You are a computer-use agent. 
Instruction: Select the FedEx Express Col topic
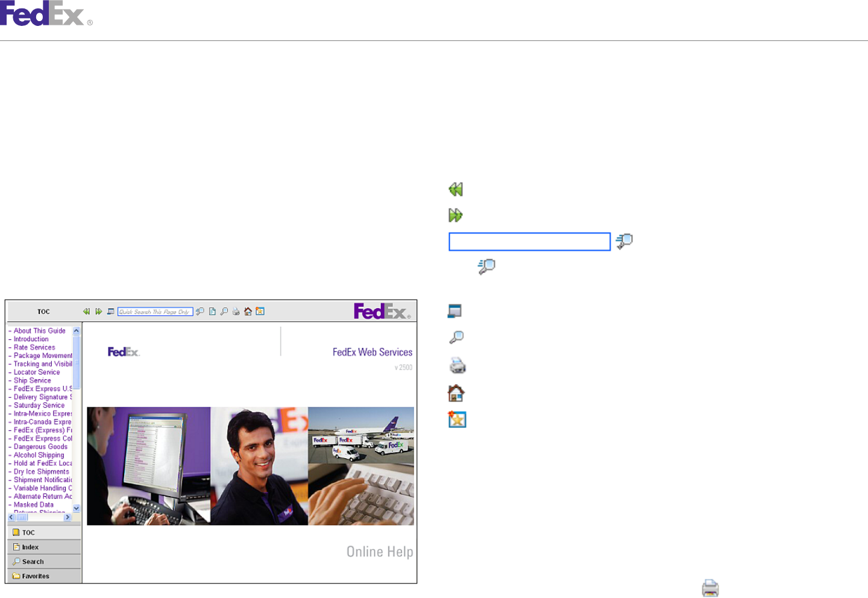point(43,439)
